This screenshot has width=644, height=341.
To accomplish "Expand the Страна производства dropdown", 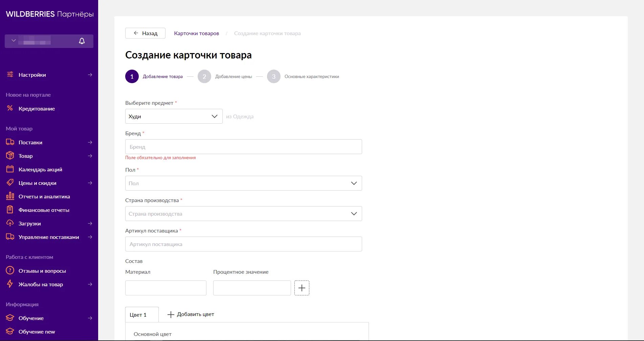I will pos(243,214).
